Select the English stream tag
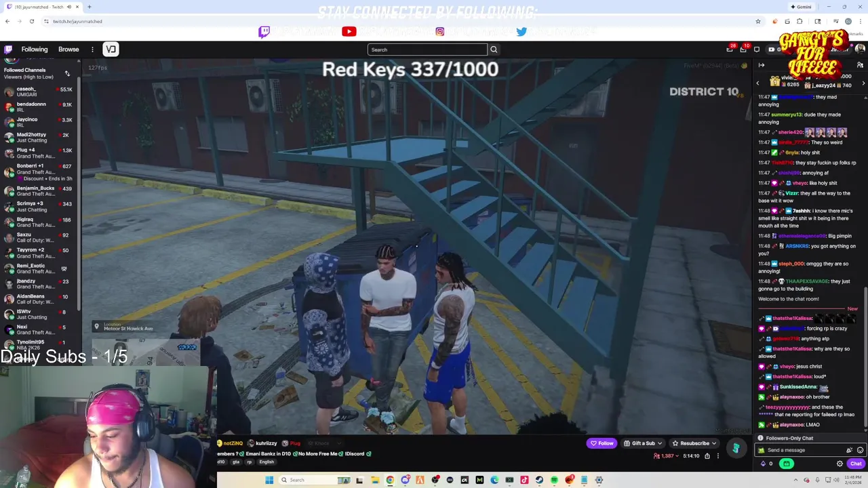Viewport: 868px width, 488px height. [x=267, y=462]
